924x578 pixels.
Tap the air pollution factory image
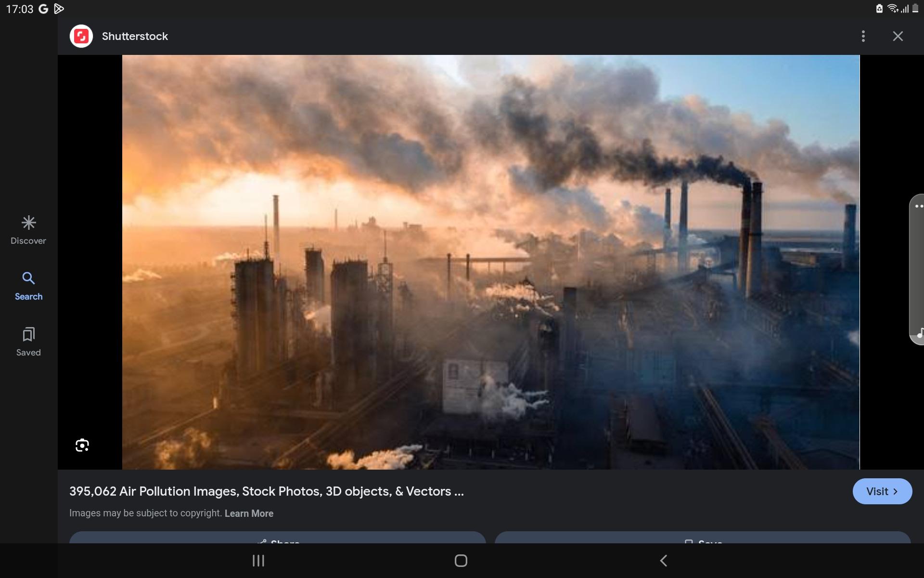click(490, 262)
